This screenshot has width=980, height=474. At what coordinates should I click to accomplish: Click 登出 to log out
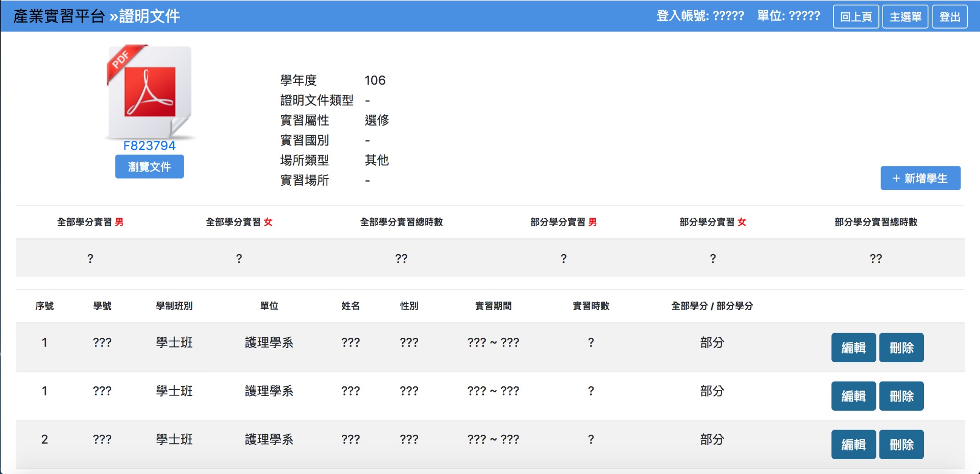(950, 16)
